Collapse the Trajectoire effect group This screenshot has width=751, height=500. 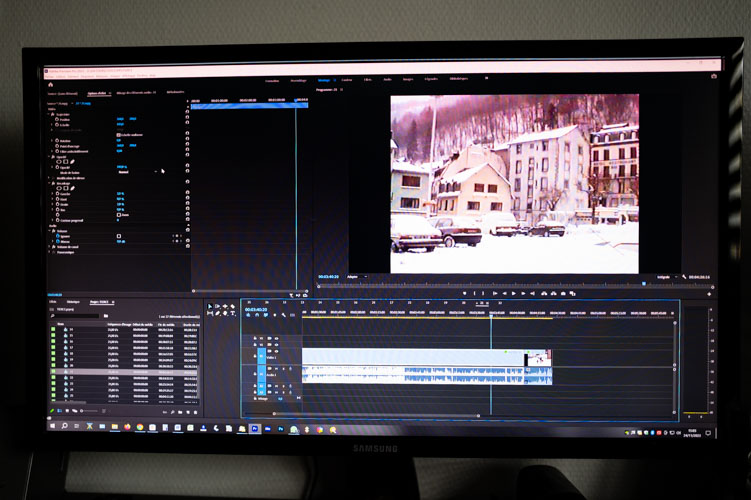tap(48, 114)
